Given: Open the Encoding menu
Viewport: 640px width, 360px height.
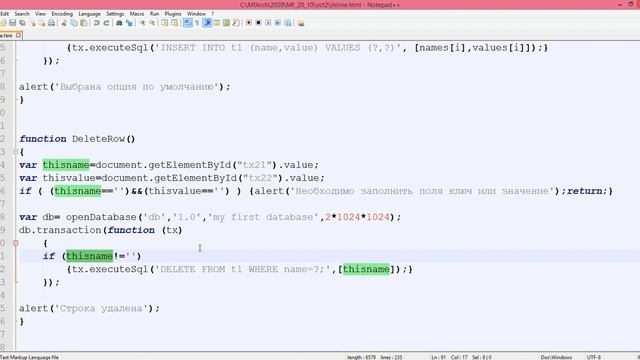Looking at the screenshot, I should 62,14.
